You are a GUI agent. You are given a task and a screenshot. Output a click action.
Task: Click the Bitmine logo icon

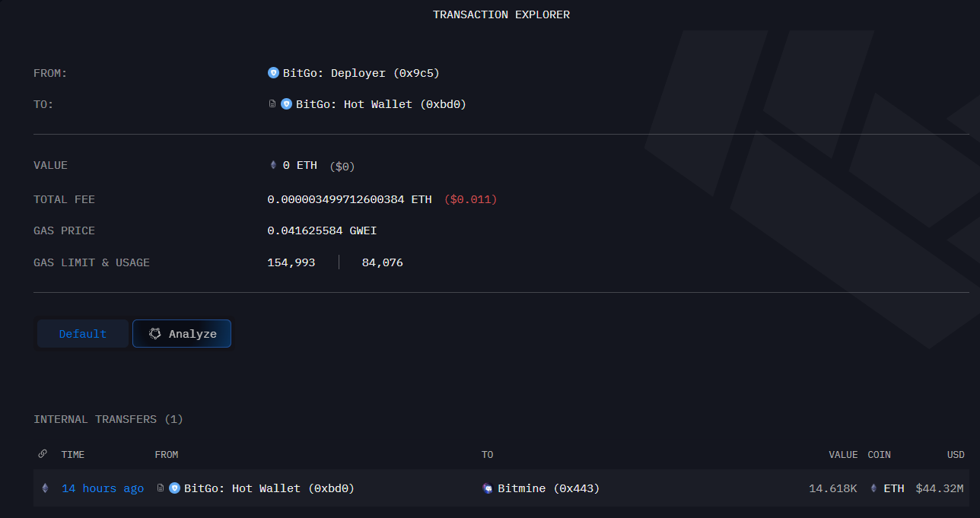pyautogui.click(x=488, y=488)
